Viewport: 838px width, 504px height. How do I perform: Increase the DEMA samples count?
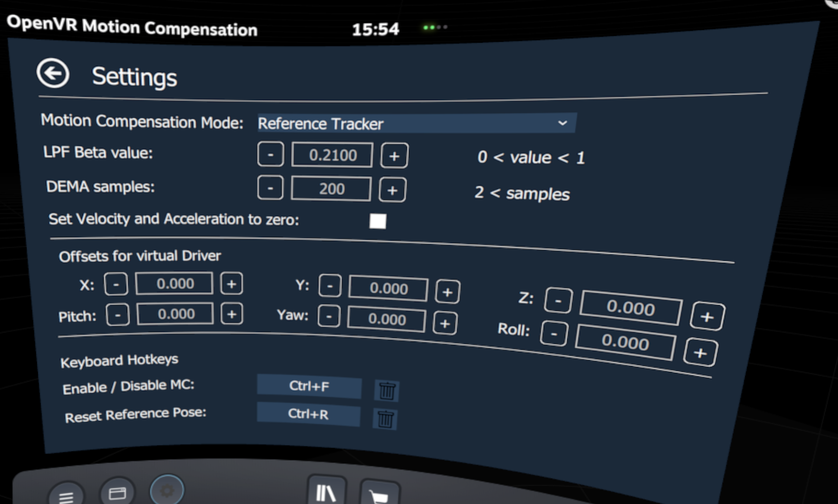392,190
